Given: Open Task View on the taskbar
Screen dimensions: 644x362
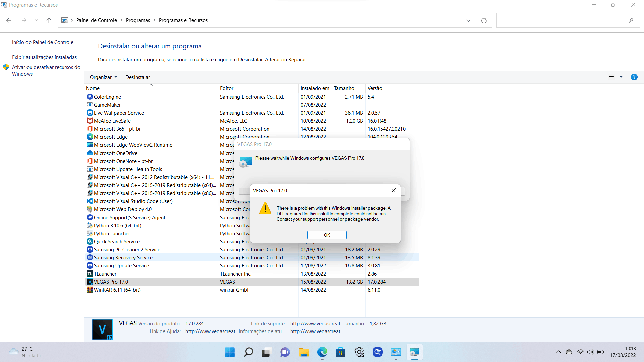Looking at the screenshot, I should pyautogui.click(x=266, y=352).
